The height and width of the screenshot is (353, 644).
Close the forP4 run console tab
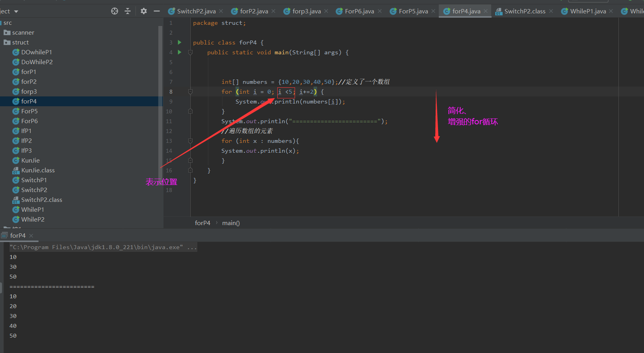pyautogui.click(x=31, y=235)
